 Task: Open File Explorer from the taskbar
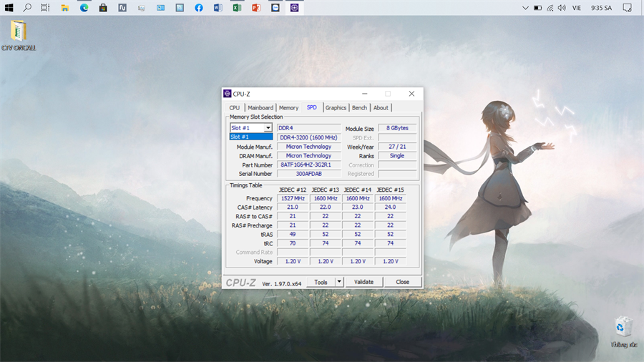pos(64,8)
